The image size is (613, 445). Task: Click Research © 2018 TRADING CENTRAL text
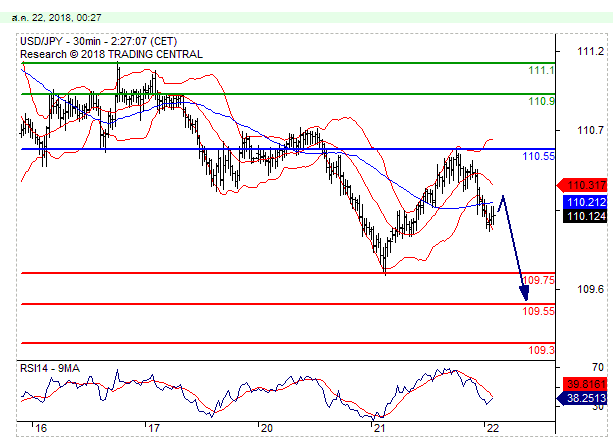click(x=111, y=54)
